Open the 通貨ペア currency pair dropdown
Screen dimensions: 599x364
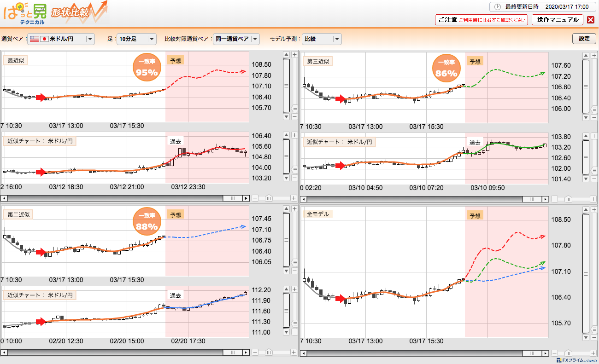[x=90, y=39]
